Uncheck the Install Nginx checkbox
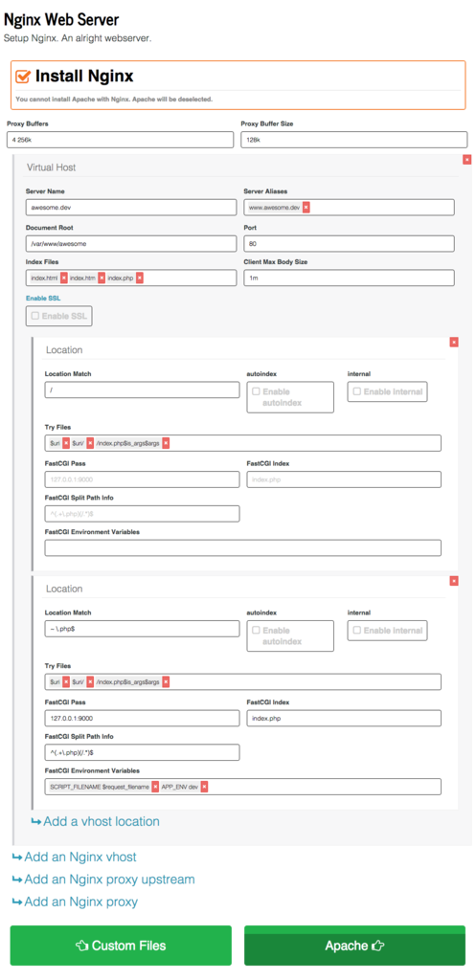Image resolution: width=476 pixels, height=980 pixels. pos(23,77)
